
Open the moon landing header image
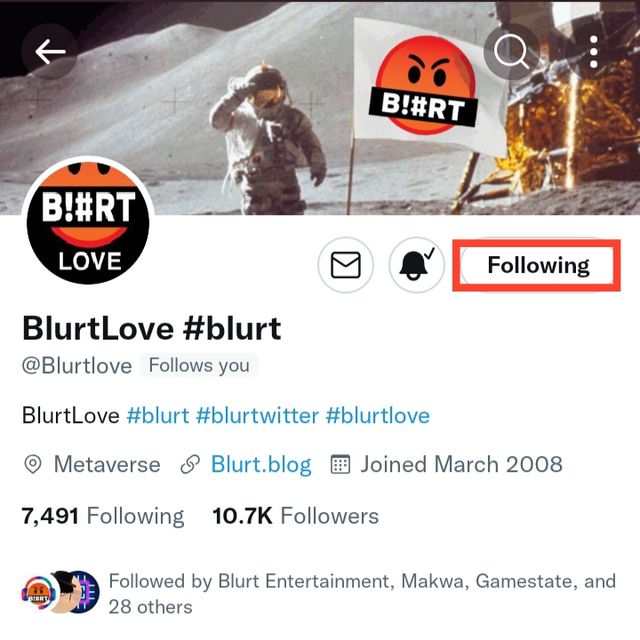320,107
